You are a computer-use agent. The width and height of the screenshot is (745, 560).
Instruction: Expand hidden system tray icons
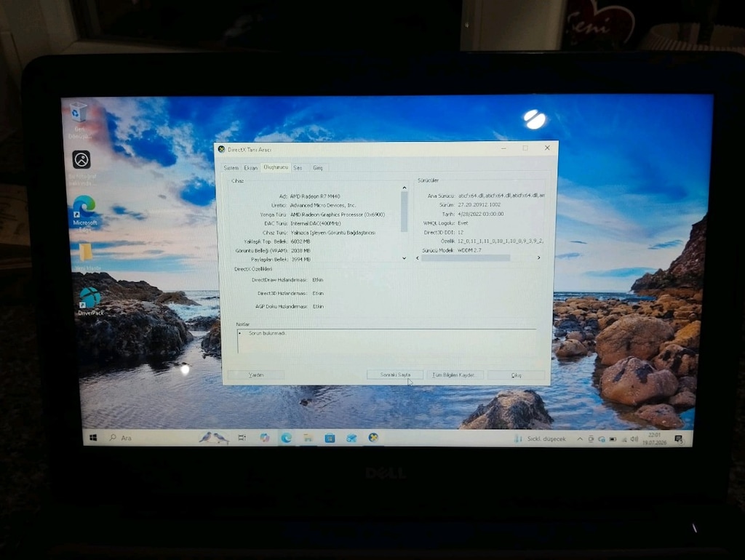coord(580,439)
